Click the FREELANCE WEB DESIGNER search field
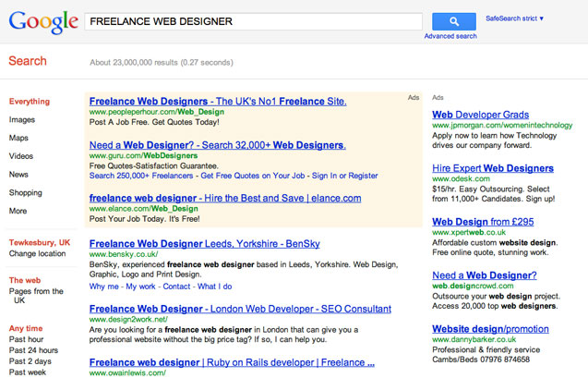The image size is (588, 378). [254, 21]
